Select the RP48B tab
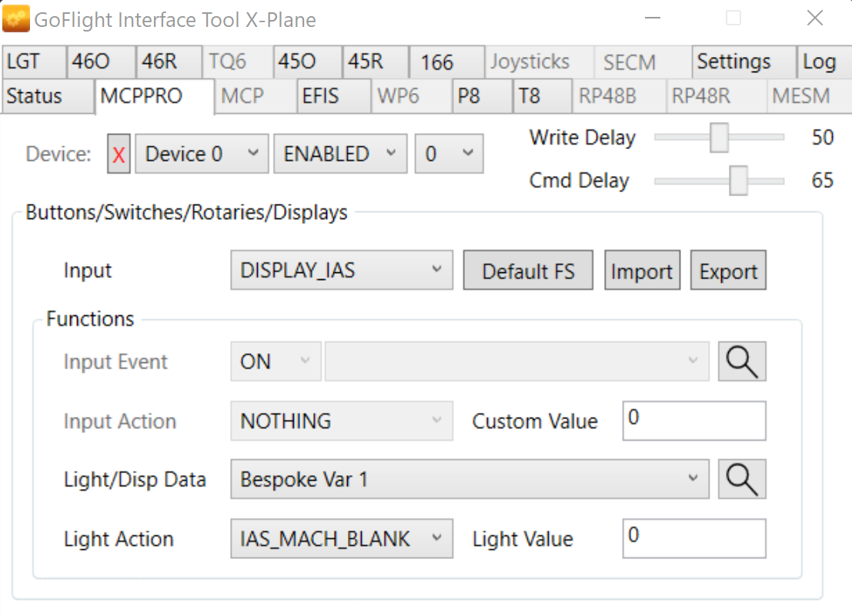 619,96
